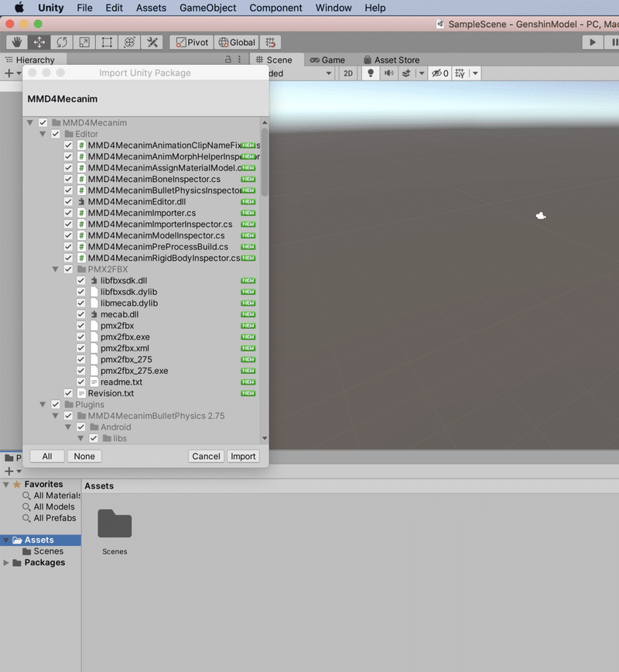The width and height of the screenshot is (619, 672).
Task: Switch to the Game tab
Action: (x=328, y=60)
